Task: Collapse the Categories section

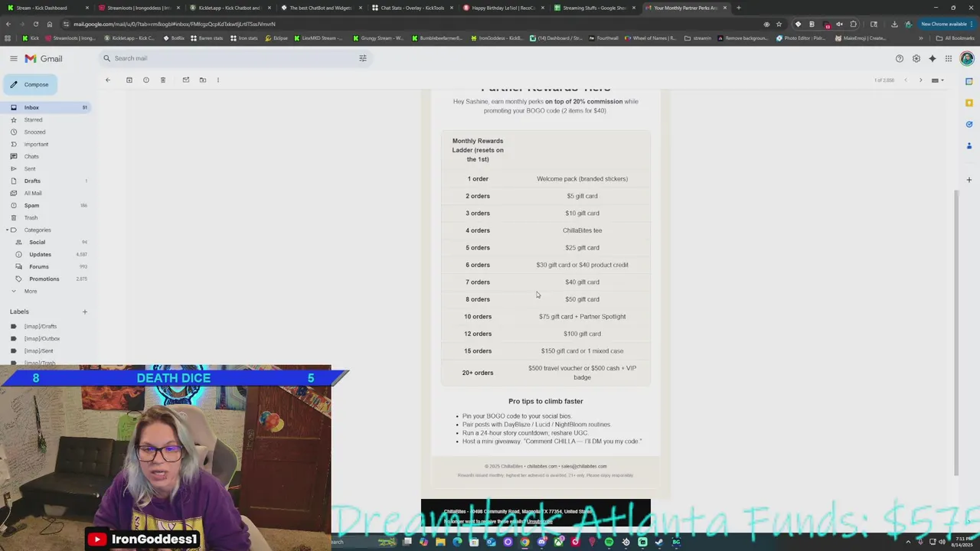Action: [7, 230]
